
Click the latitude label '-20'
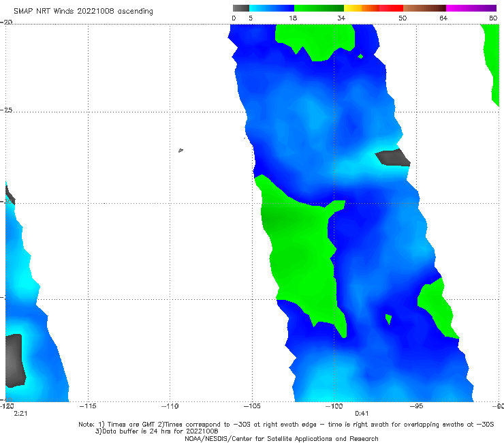tap(6, 22)
